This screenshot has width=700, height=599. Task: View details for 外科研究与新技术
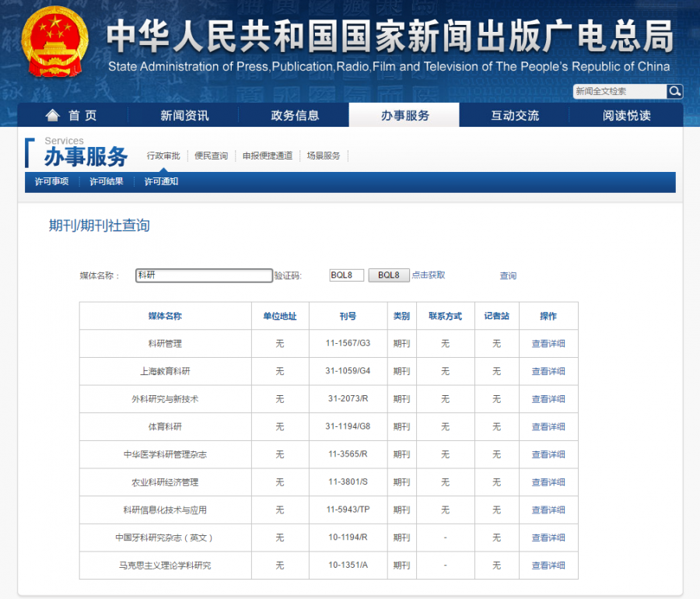pos(548,399)
